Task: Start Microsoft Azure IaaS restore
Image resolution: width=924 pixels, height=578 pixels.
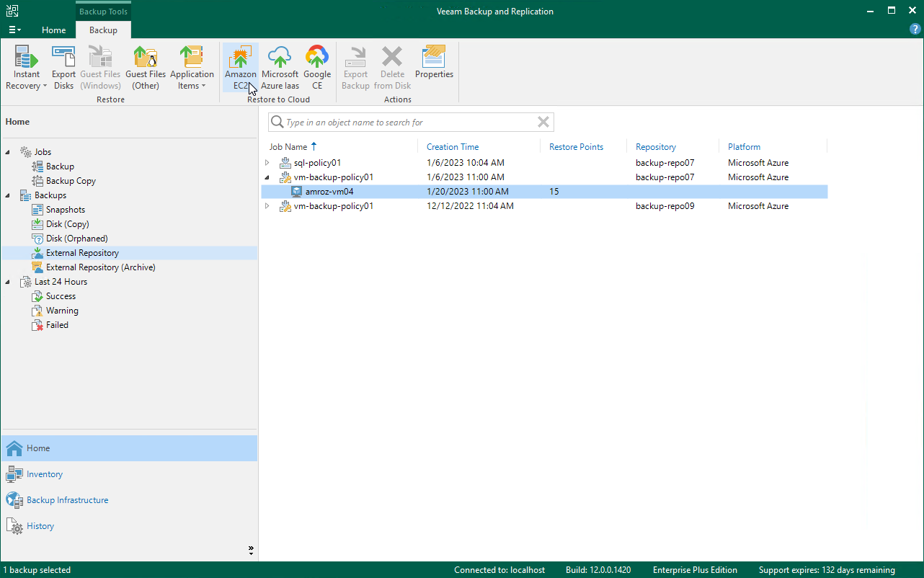Action: pyautogui.click(x=280, y=68)
